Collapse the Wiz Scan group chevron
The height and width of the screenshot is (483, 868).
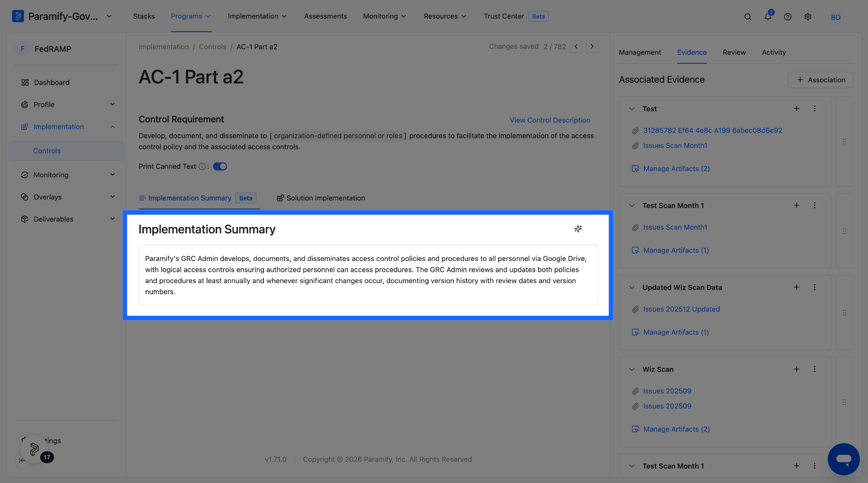(632, 369)
